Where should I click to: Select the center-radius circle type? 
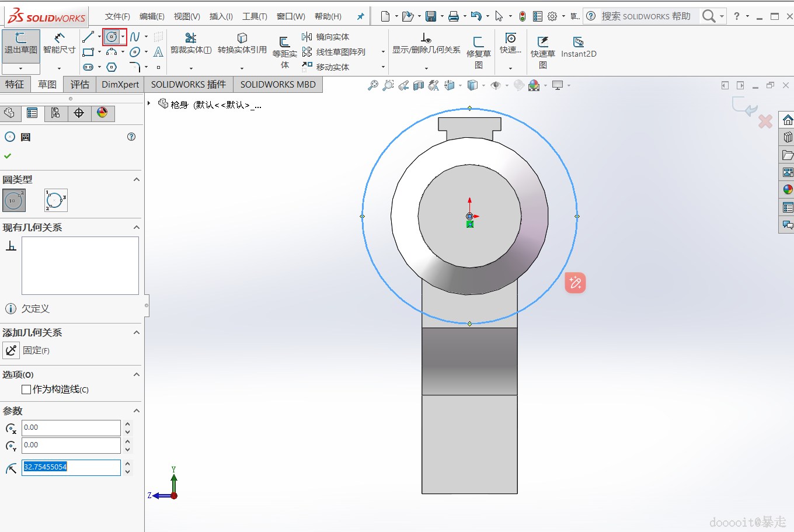(x=14, y=200)
